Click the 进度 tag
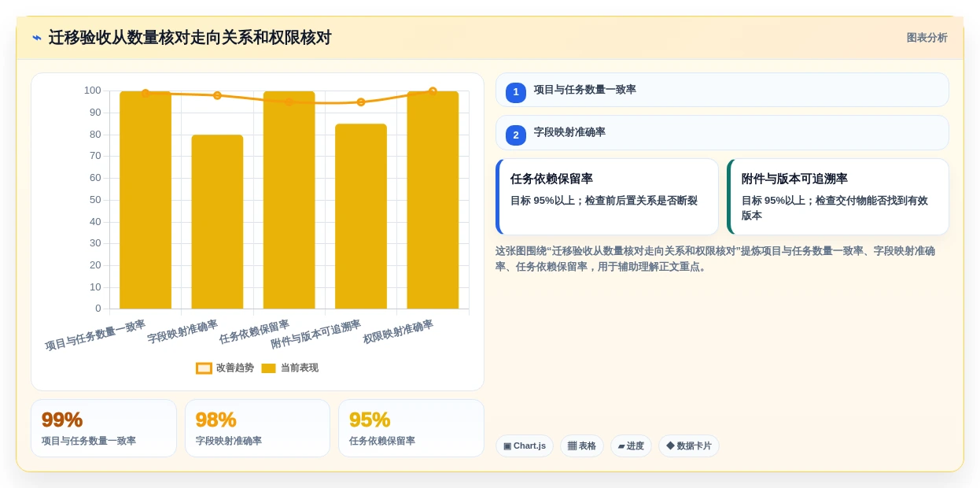Image resolution: width=980 pixels, height=488 pixels. [x=631, y=445]
